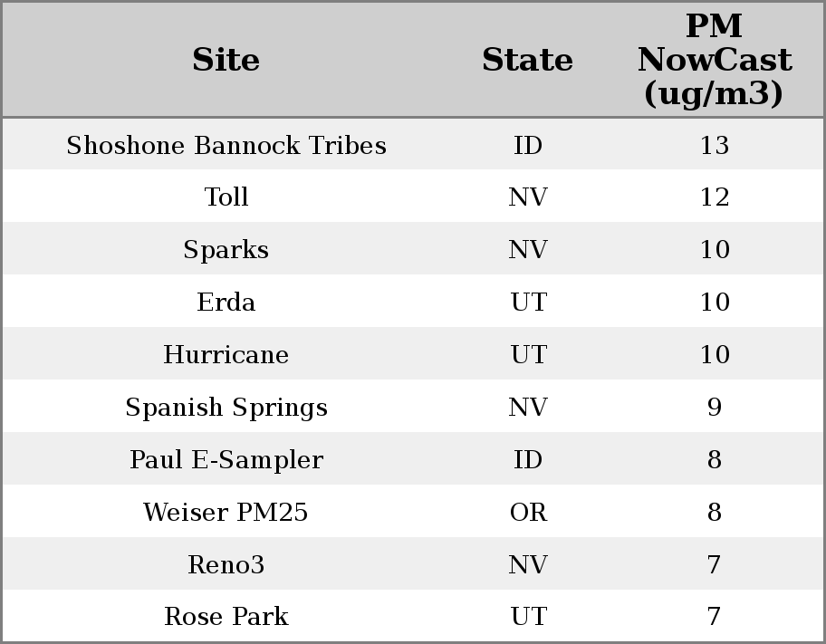
Task: Select the Sparks site cell
Action: pos(226,250)
